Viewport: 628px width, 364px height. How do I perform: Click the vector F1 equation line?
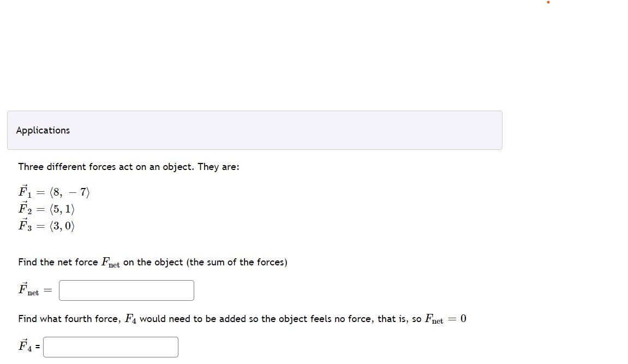53,191
